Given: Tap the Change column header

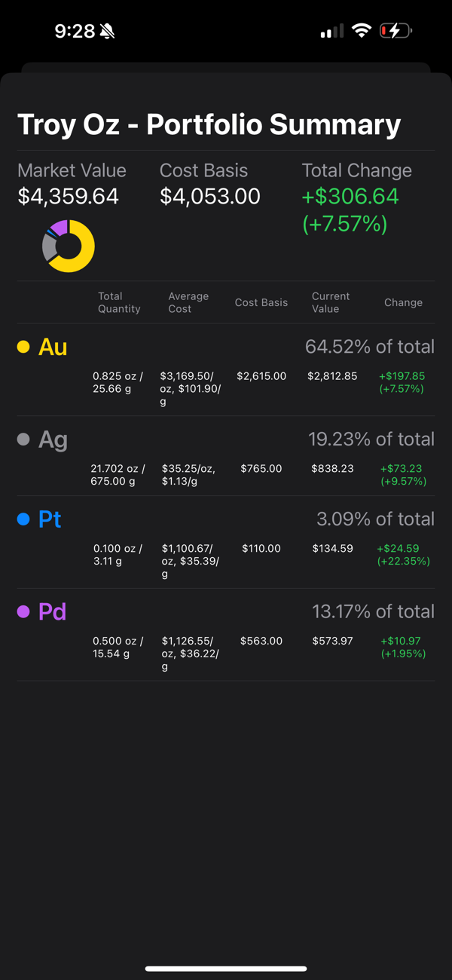Looking at the screenshot, I should tap(403, 302).
